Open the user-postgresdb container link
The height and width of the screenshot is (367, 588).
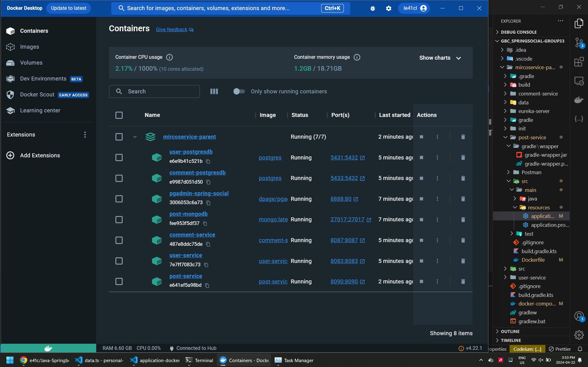[x=191, y=152]
